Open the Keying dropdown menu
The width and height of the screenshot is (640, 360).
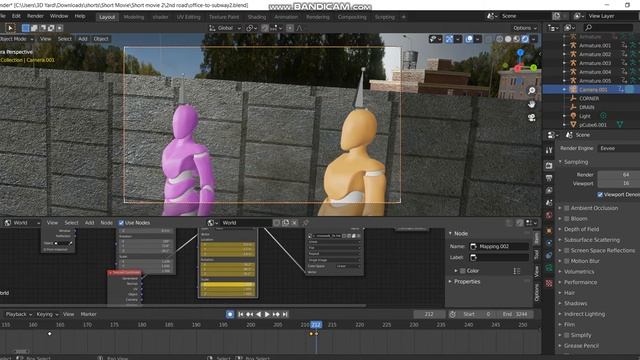click(x=47, y=314)
